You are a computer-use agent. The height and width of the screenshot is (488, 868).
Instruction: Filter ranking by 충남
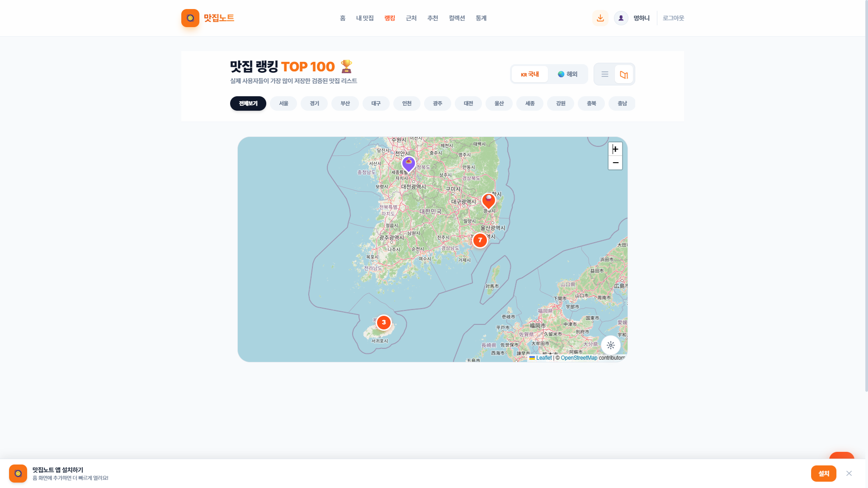(x=622, y=103)
